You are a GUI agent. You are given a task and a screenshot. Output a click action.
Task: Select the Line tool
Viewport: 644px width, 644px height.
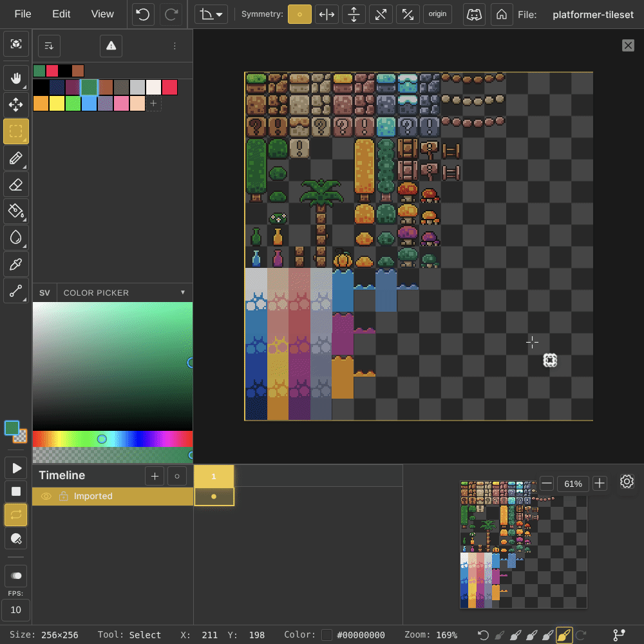(16, 291)
